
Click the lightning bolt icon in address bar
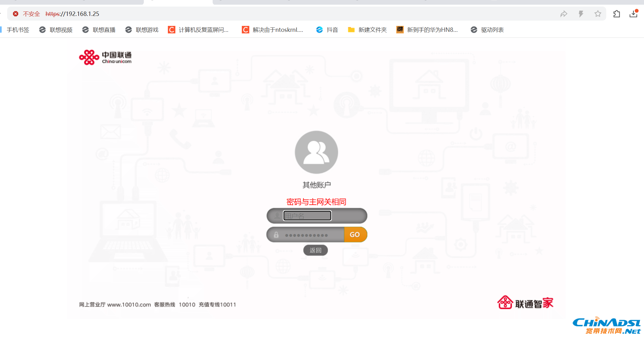(581, 14)
